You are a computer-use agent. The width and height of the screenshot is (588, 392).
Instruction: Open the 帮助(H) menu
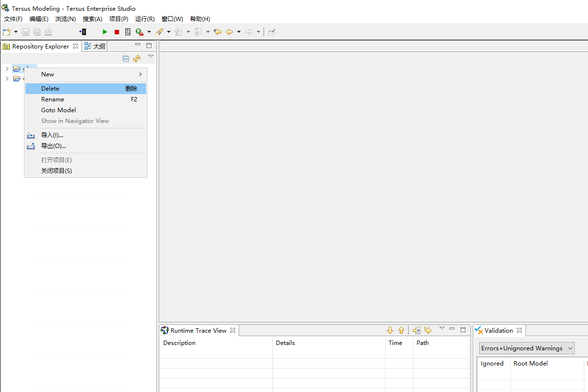pos(200,19)
